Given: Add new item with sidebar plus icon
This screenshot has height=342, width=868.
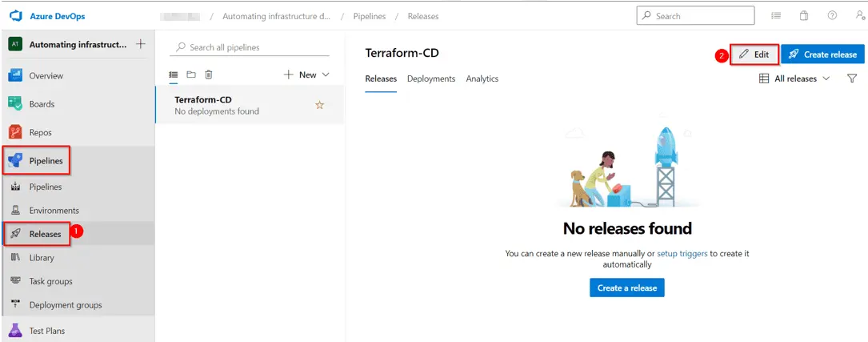Looking at the screenshot, I should 141,44.
